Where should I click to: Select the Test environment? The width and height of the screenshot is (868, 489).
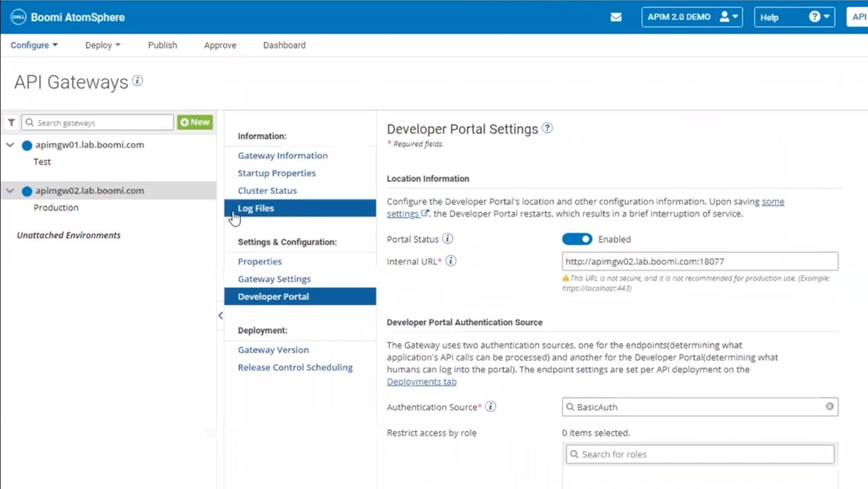click(42, 162)
